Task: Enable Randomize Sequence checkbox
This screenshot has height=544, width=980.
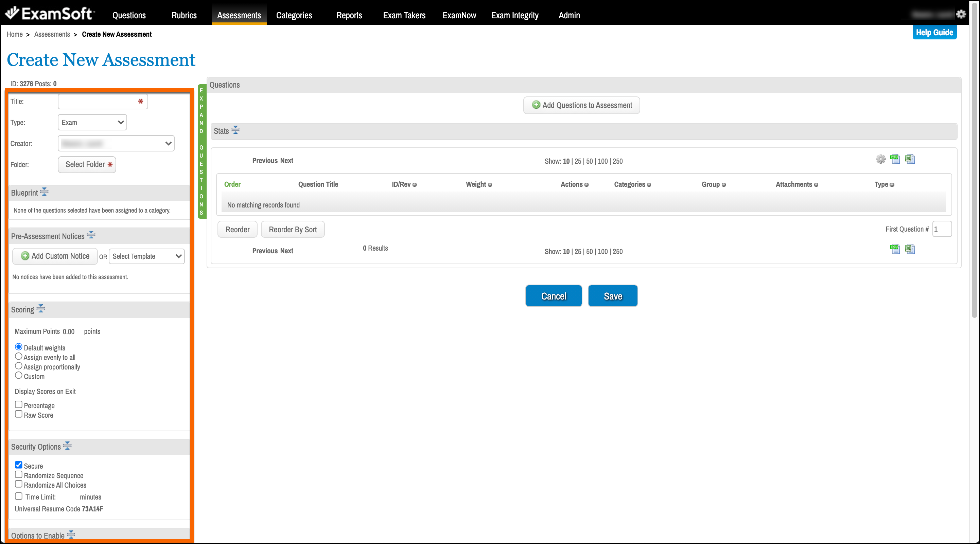Action: click(19, 474)
